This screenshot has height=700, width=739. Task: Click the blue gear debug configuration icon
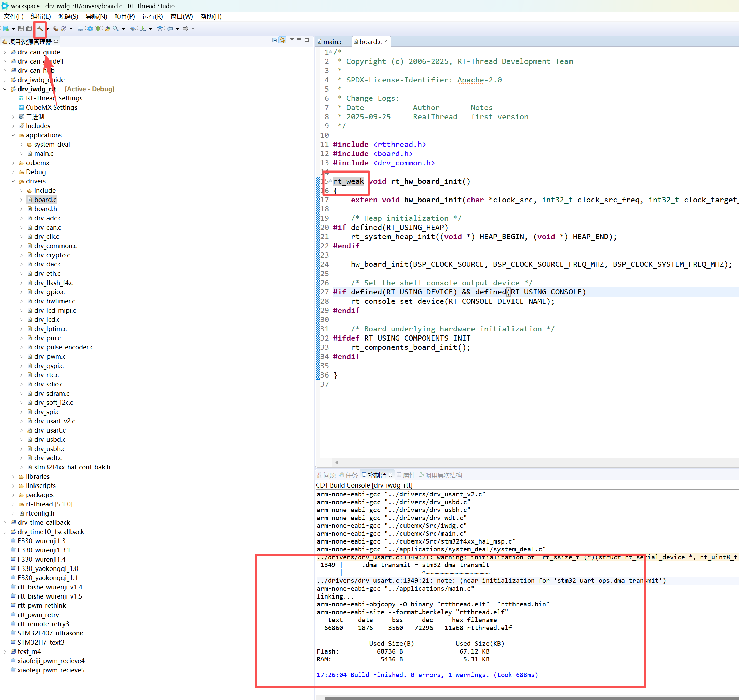tap(90, 29)
